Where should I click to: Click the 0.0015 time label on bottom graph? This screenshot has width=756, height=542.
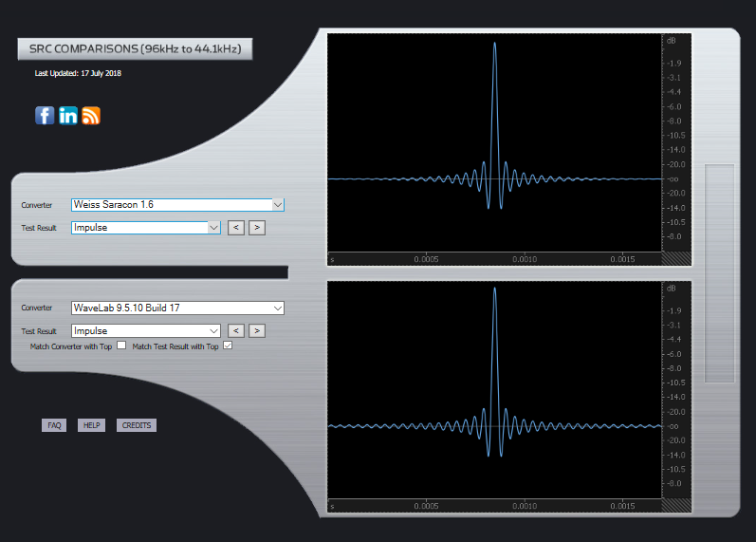point(622,506)
